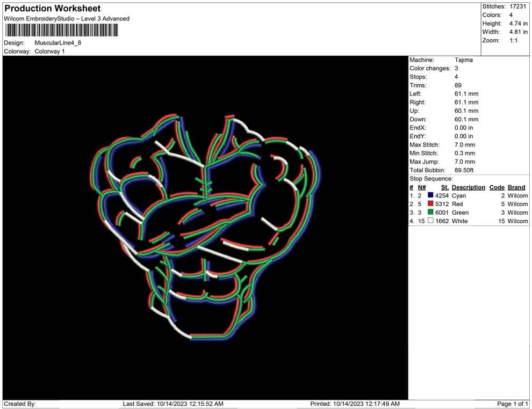Click the Width value '4.81 in'

click(518, 32)
